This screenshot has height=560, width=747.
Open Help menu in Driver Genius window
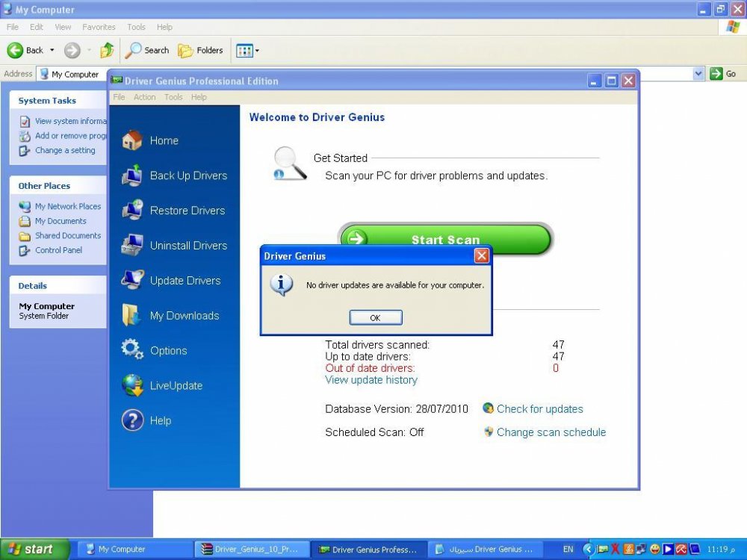pyautogui.click(x=199, y=97)
